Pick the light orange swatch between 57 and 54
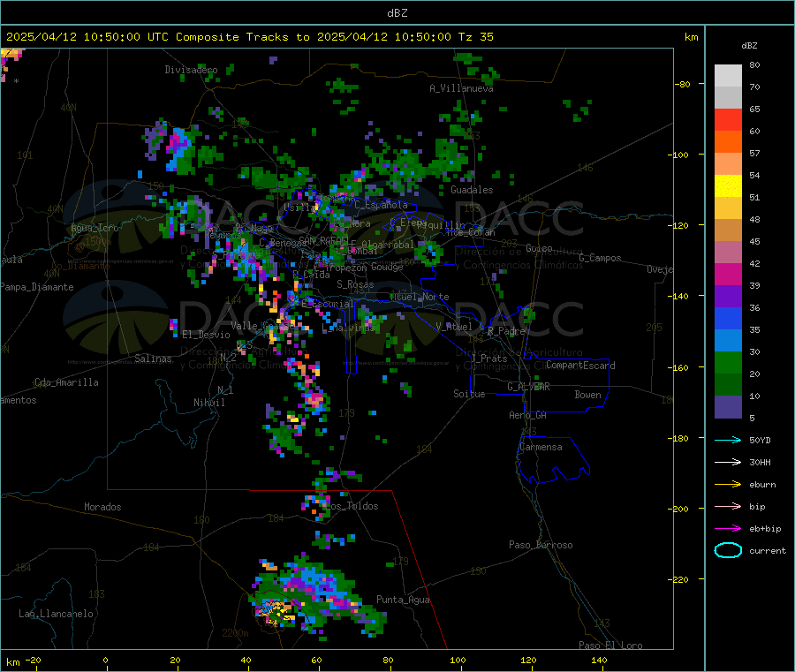The image size is (795, 672). tap(728, 163)
